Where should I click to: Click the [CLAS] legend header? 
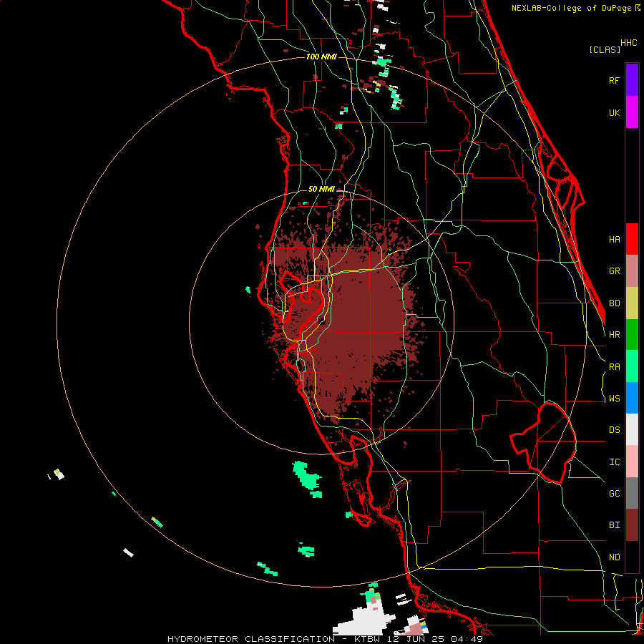coord(605,50)
